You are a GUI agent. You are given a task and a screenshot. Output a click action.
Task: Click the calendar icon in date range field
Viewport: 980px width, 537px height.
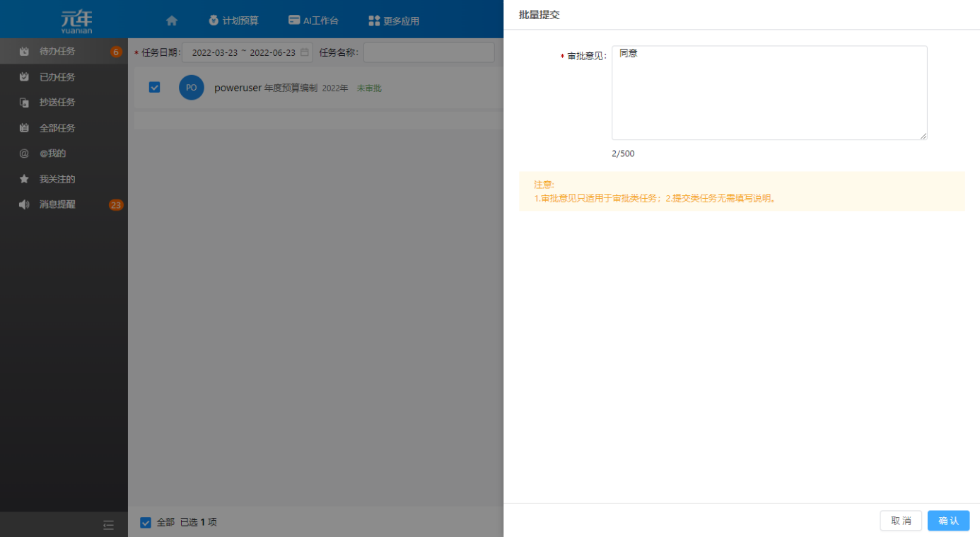(304, 52)
